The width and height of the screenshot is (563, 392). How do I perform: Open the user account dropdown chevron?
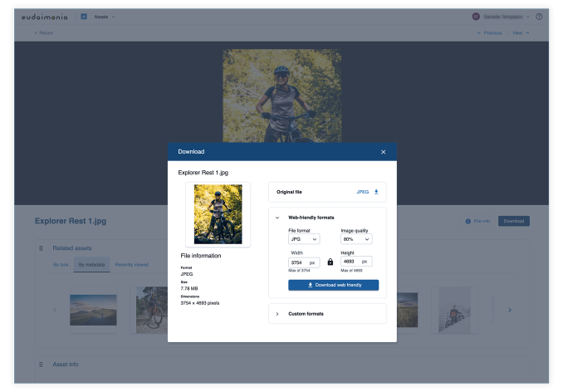point(528,17)
